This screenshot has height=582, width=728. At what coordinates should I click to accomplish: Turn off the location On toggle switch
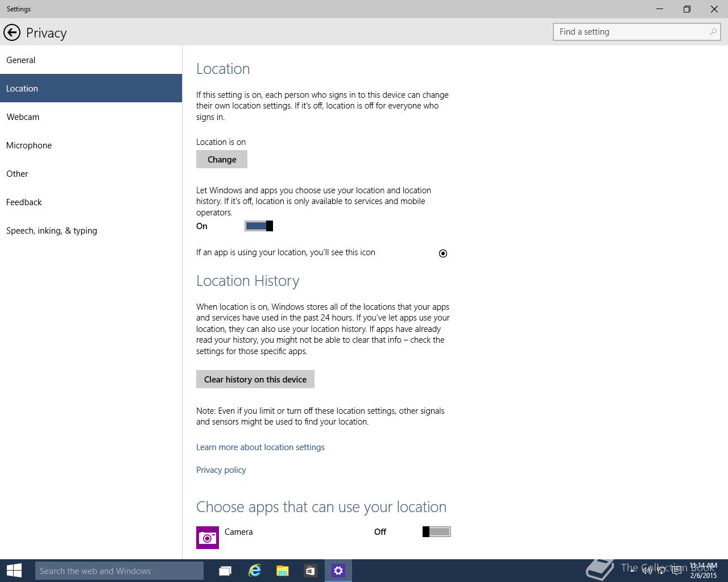pyautogui.click(x=259, y=226)
